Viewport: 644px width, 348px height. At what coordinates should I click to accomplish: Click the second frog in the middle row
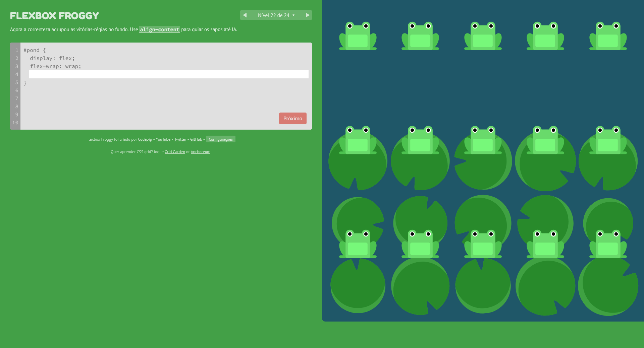[x=420, y=140]
